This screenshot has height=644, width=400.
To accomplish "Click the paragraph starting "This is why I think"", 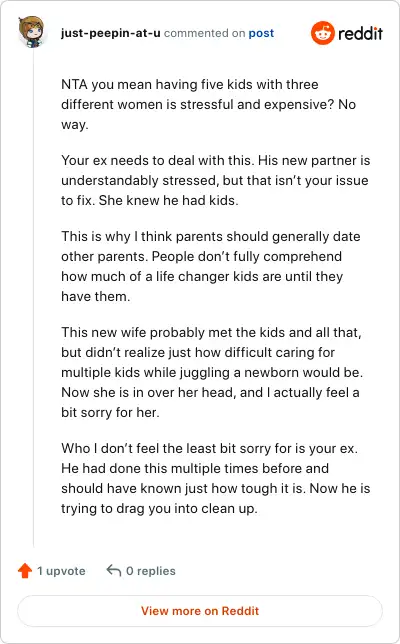I will [x=211, y=266].
